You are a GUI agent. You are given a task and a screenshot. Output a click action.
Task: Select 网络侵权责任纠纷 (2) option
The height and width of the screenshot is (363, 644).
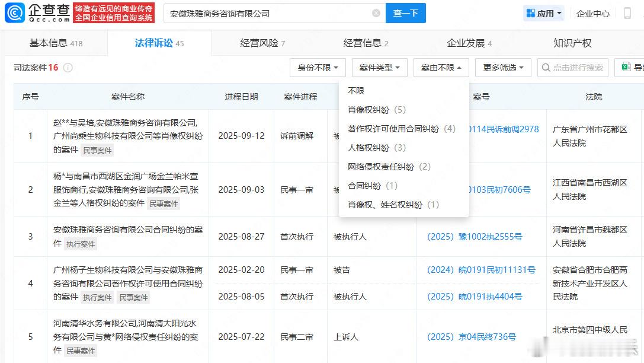(389, 167)
